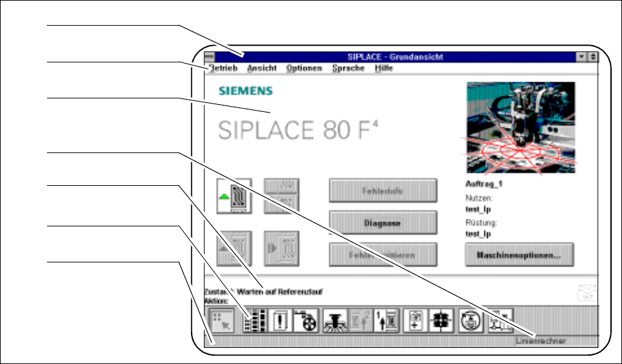Click the title bar minimize down arrow
This screenshot has width=622, height=364.
(x=581, y=57)
